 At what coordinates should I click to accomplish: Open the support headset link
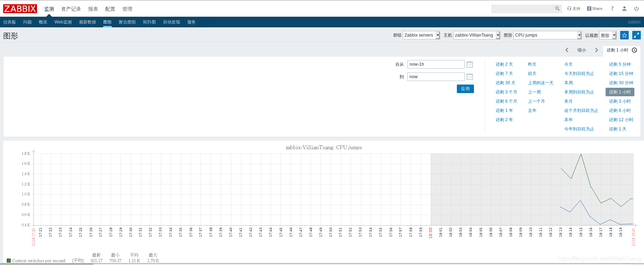[574, 9]
